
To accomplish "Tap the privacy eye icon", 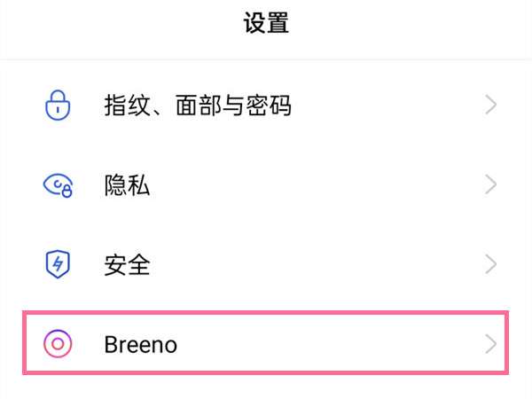I will point(58,184).
